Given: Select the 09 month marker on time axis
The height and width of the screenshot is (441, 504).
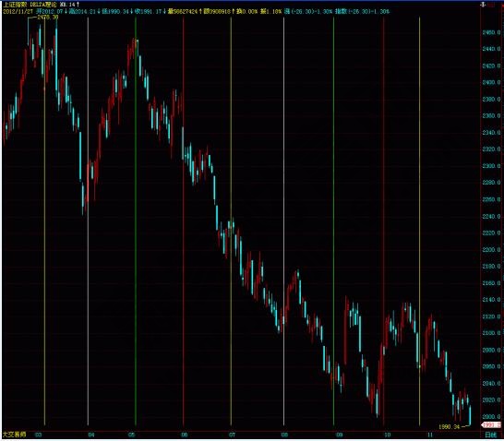Looking at the screenshot, I should 340,435.
